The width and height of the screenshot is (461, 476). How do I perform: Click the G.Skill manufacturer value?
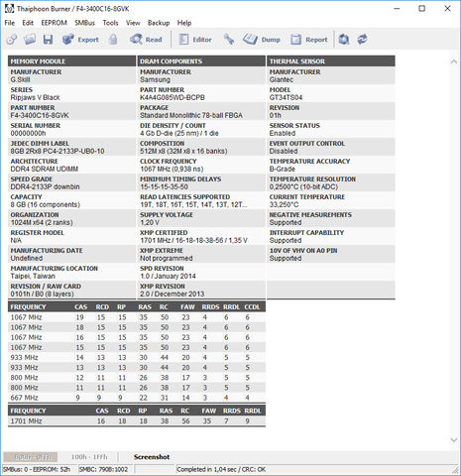click(x=20, y=79)
